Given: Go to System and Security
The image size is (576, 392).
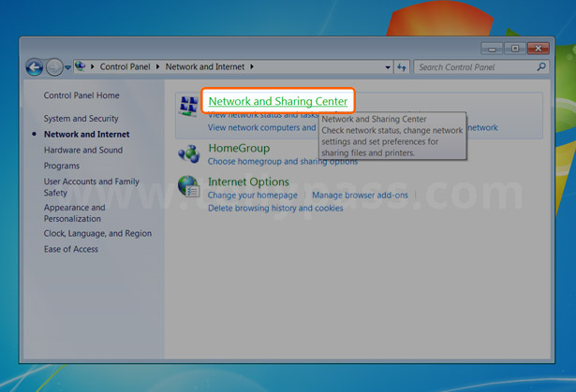Looking at the screenshot, I should click(x=81, y=119).
